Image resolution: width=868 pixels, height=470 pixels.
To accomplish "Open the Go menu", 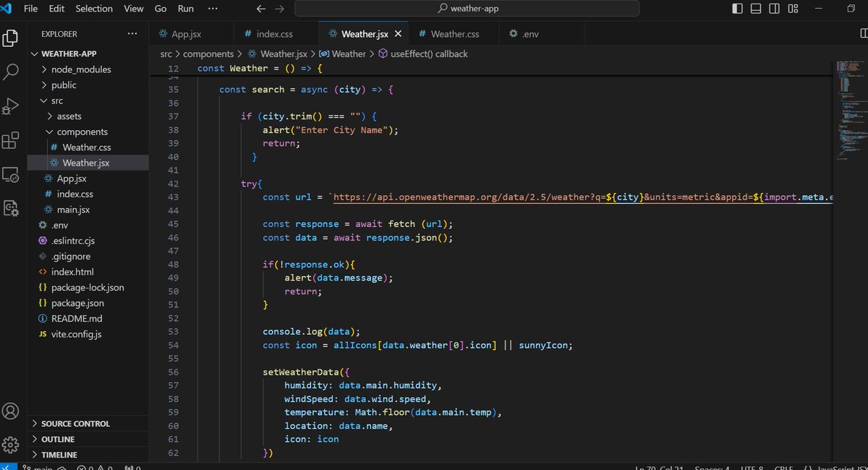I will pyautogui.click(x=161, y=9).
